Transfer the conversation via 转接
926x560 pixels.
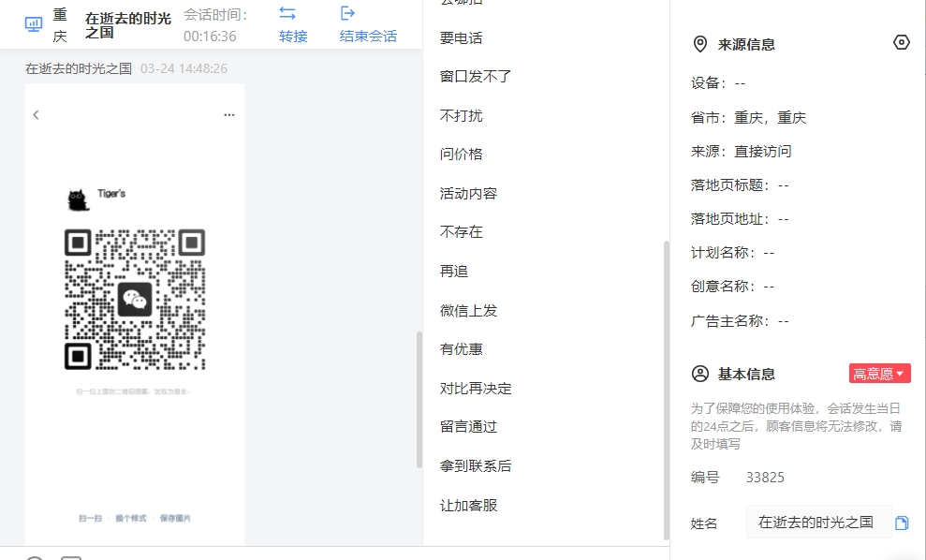(x=293, y=36)
